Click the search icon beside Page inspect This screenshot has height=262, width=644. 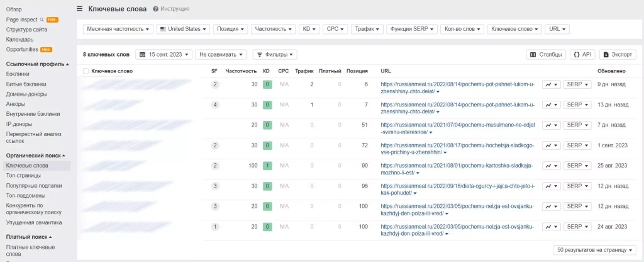tap(42, 20)
